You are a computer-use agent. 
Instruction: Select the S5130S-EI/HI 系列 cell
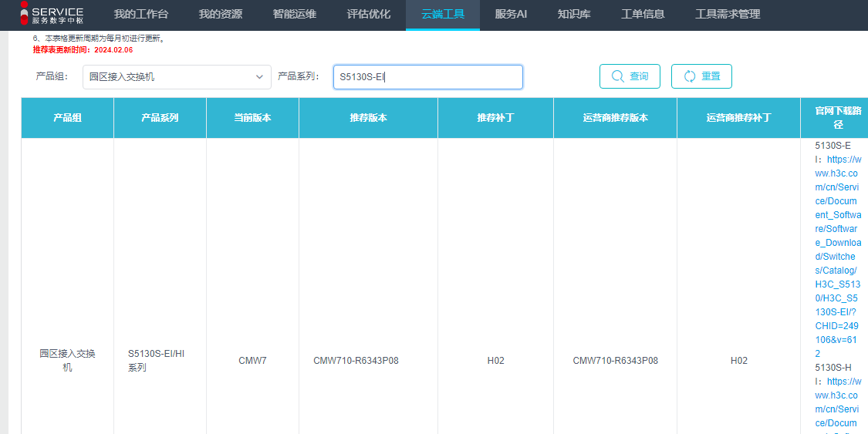(156, 361)
